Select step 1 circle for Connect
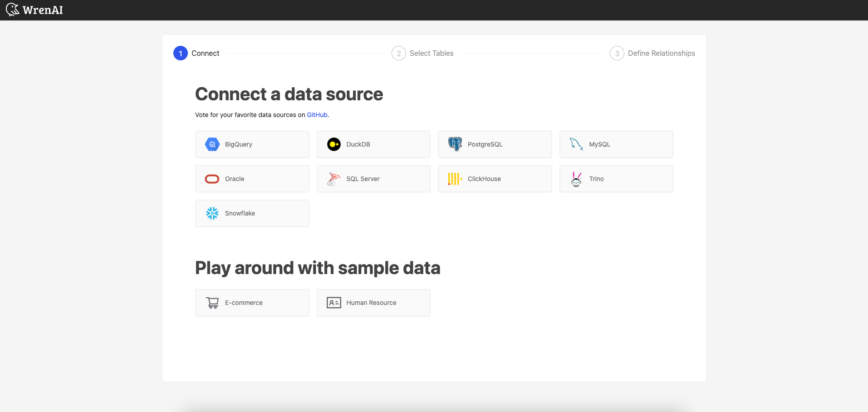Viewport: 868px width, 412px height. [181, 53]
